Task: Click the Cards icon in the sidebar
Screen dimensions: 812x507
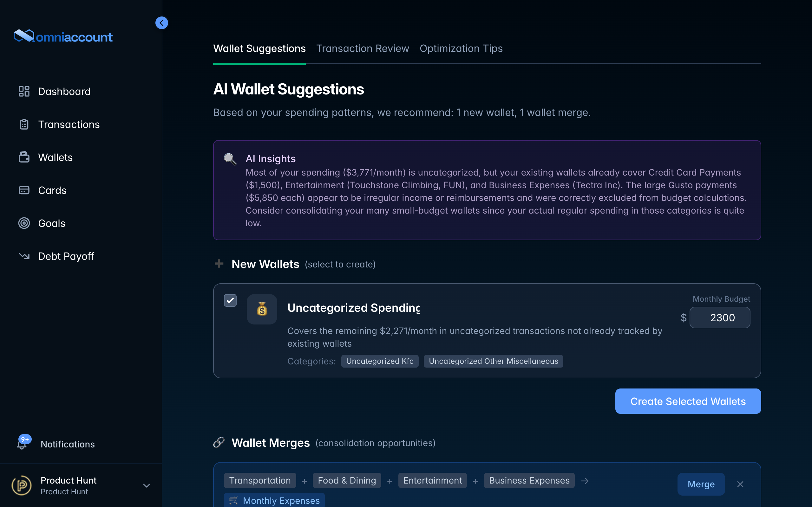Action: 24,190
